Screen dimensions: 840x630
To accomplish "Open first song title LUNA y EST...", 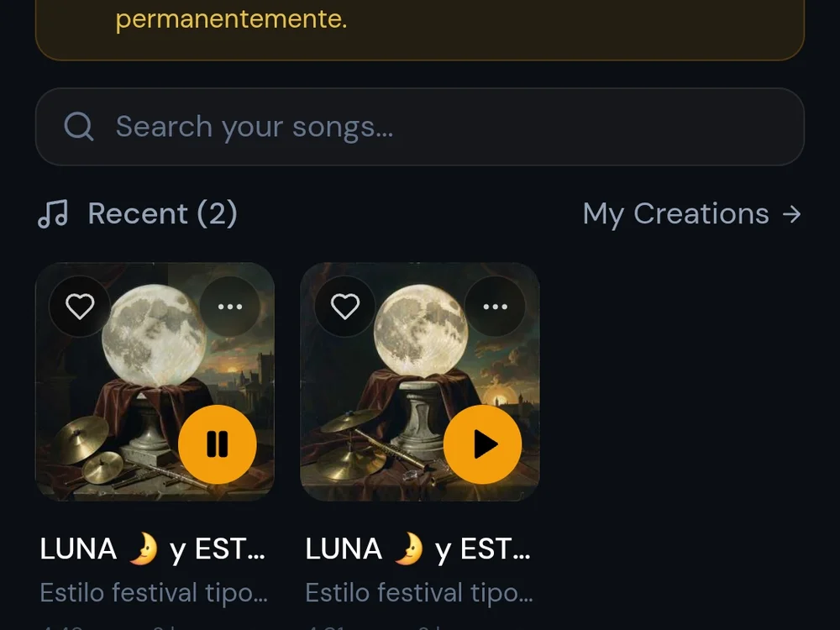I will click(153, 549).
